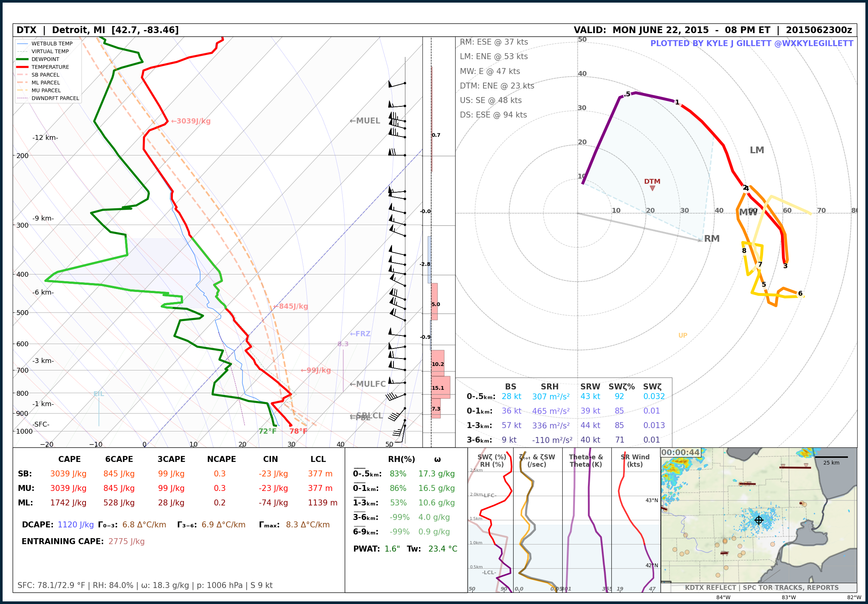The image size is (868, 604).
Task: Click 0-1km SRH value 465 m²/s²
Action: [x=550, y=411]
